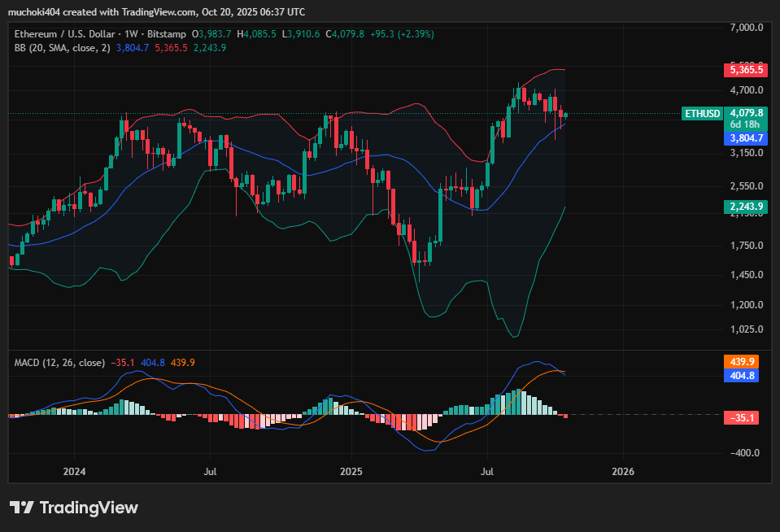780x532 pixels.
Task: Click the red 5,365.5 upper band price tag
Action: 745,70
